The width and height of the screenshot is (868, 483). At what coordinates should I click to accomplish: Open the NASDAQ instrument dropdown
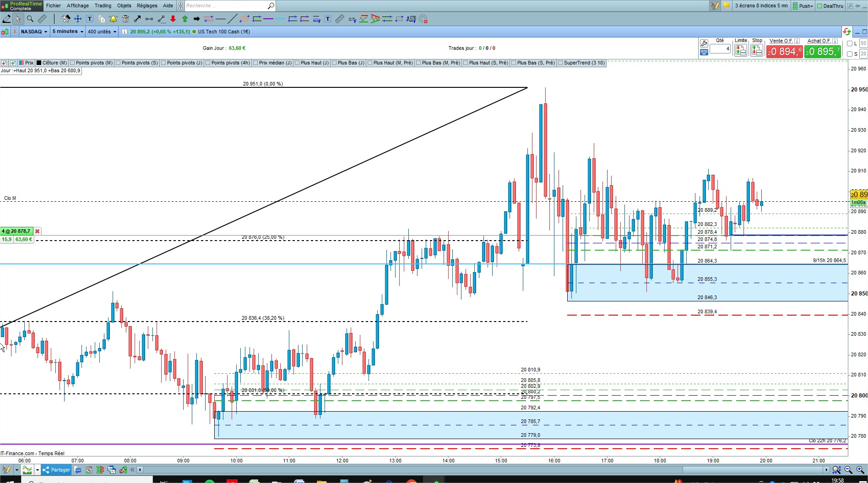point(34,32)
